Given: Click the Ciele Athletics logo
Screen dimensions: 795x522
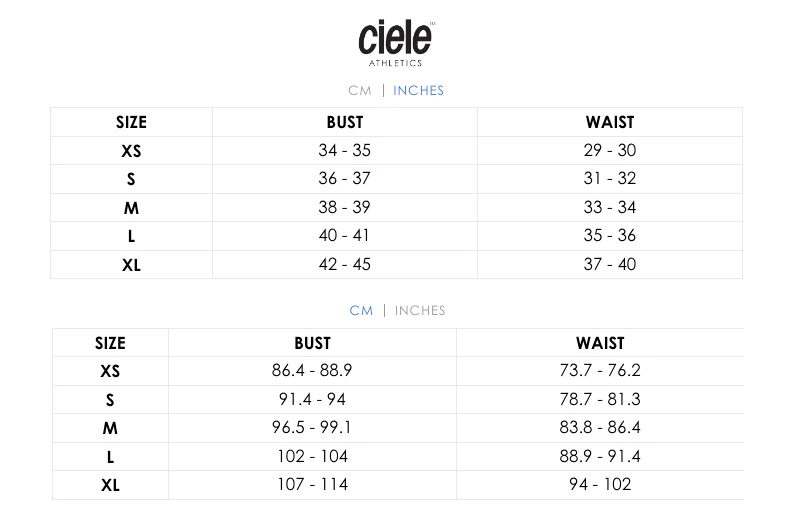Looking at the screenshot, I should pyautogui.click(x=396, y=41).
